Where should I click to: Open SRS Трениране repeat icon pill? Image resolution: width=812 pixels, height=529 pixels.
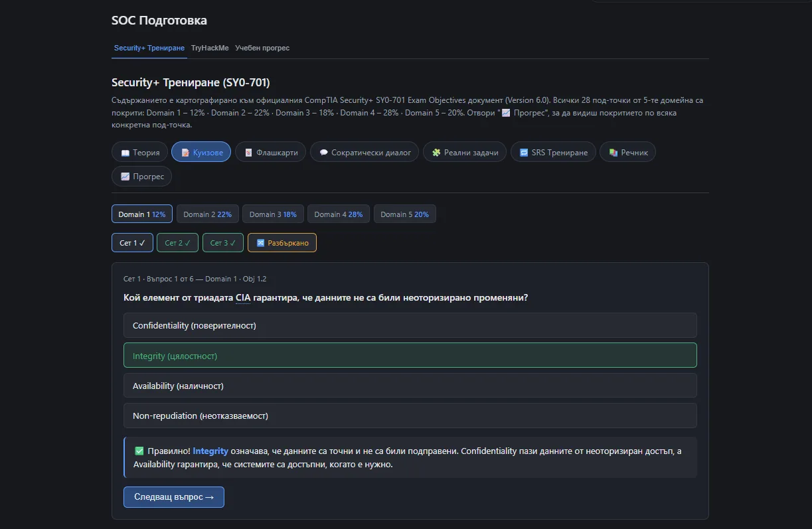coord(553,152)
